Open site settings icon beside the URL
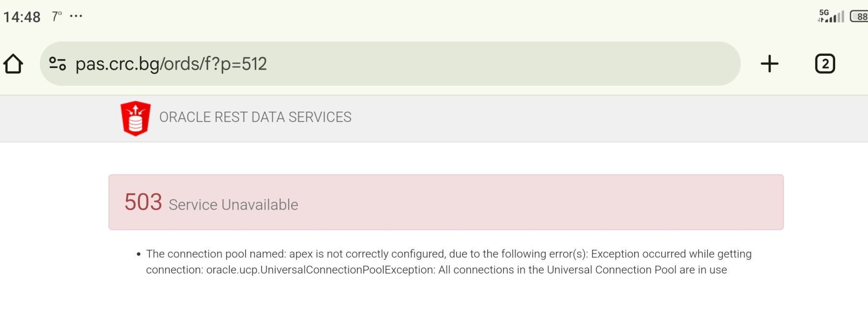Viewport: 868px width, 328px height. tap(57, 64)
